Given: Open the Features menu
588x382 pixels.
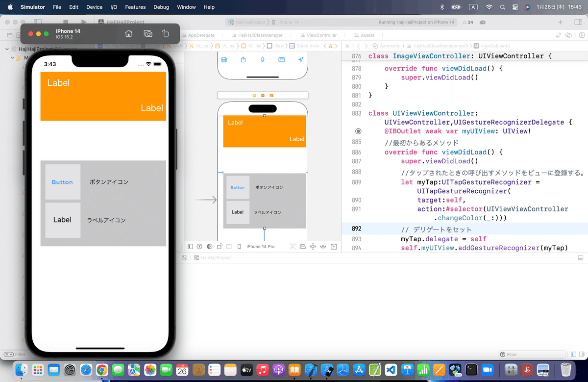Looking at the screenshot, I should (x=135, y=7).
